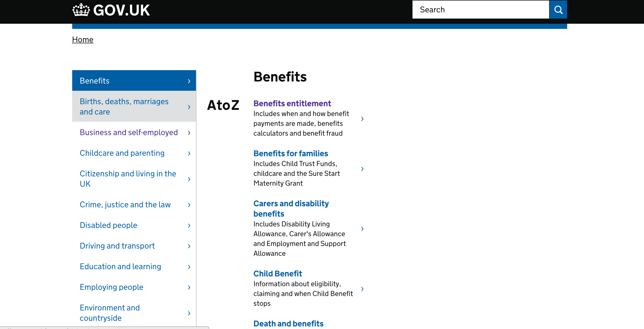Viewport: 644px width, 329px height.
Task: Click the Benefits menu chevron arrow
Action: (189, 80)
